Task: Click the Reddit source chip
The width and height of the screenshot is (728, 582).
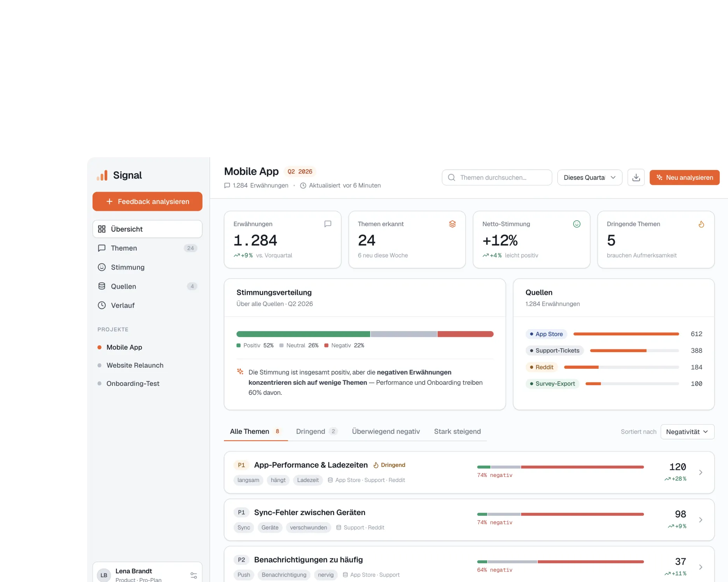Action: coord(541,367)
